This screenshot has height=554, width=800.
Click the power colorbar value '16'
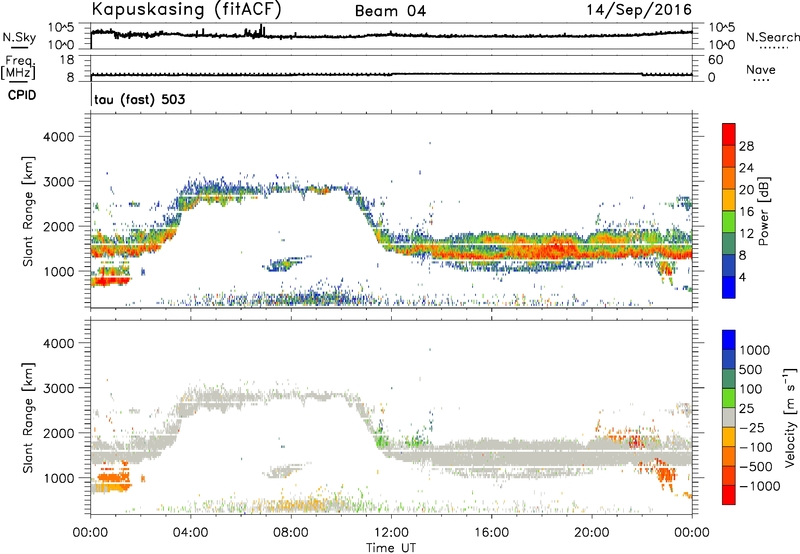pos(746,212)
